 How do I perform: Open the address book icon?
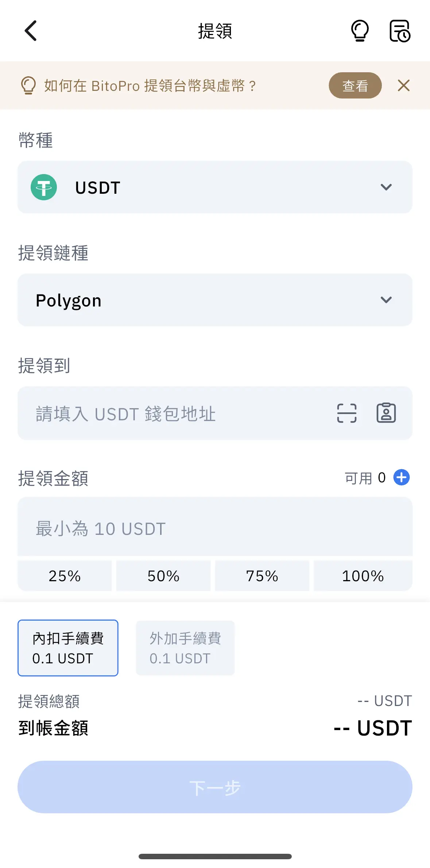point(386,413)
